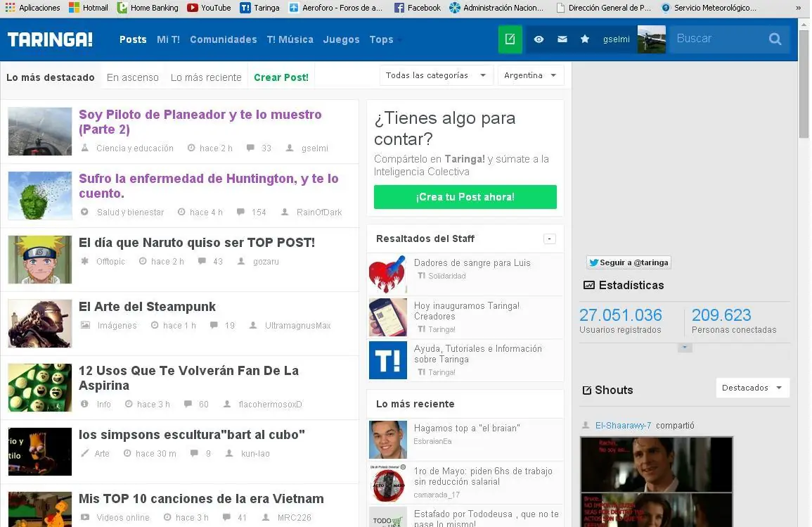Open Mis TOP 10 canciones Vietnam post
The image size is (812, 527).
201,498
